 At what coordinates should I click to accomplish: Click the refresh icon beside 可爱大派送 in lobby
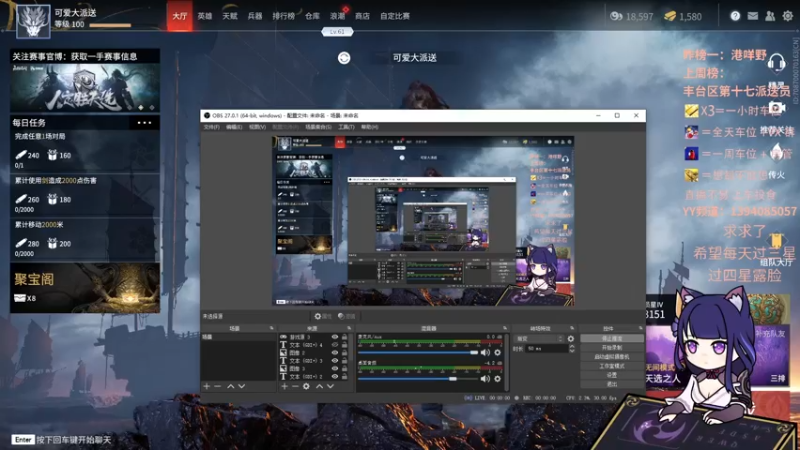tap(344, 58)
